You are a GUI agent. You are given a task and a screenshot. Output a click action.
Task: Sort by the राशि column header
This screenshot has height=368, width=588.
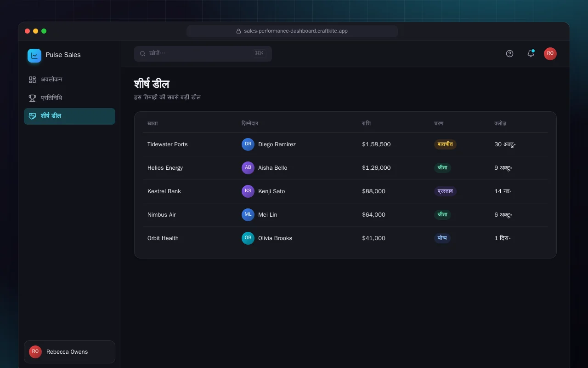pyautogui.click(x=366, y=123)
